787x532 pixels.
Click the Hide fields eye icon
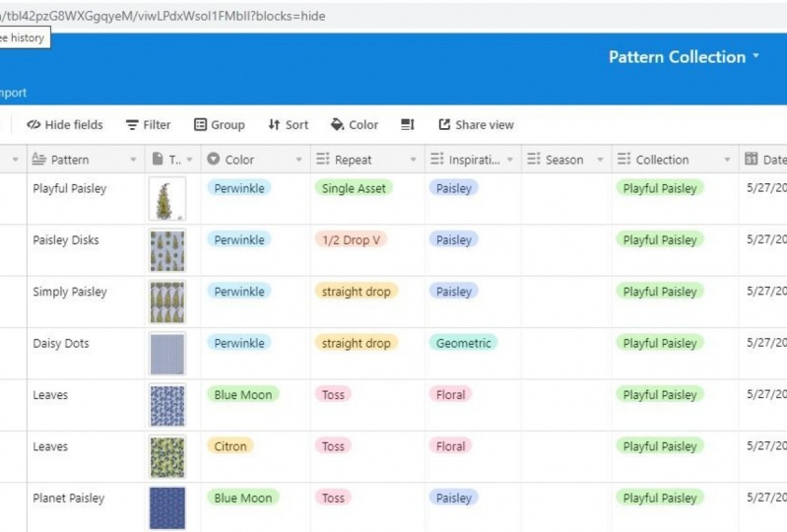pos(33,125)
